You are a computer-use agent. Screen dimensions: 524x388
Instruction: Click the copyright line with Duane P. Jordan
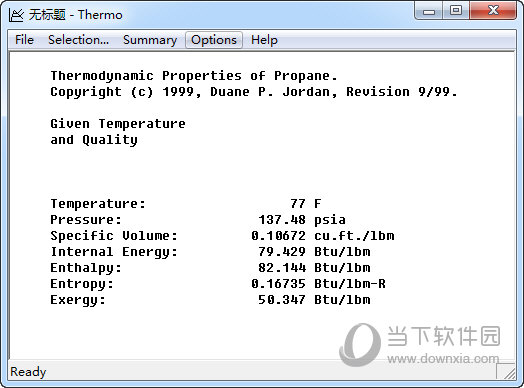coord(254,92)
